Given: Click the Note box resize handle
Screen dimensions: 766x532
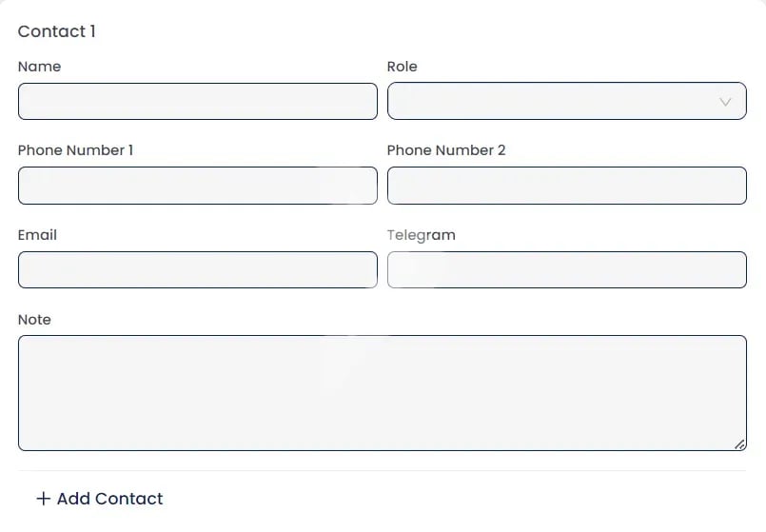Looking at the screenshot, I should pos(739,443).
